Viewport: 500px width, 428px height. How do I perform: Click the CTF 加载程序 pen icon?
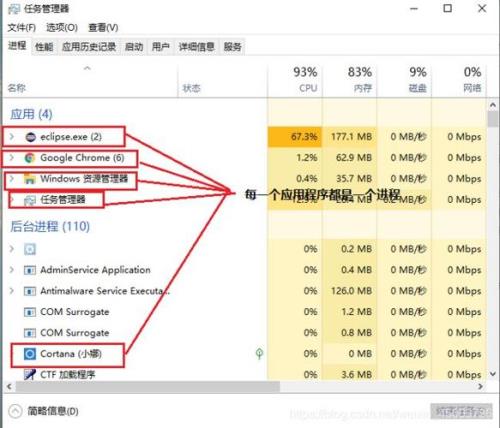tap(30, 375)
